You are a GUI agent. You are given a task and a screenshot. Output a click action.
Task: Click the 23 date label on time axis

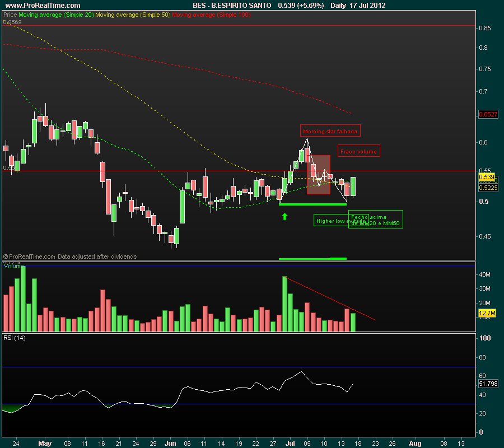tap(375, 444)
